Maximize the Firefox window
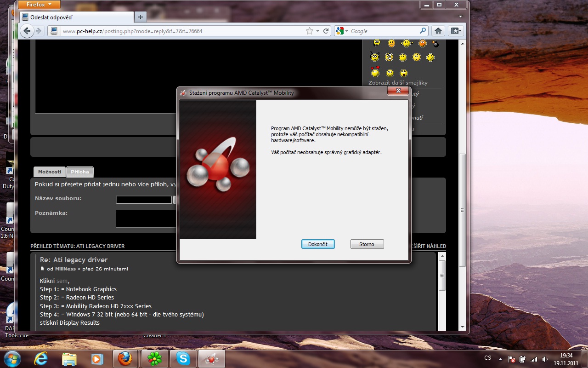 tap(439, 5)
